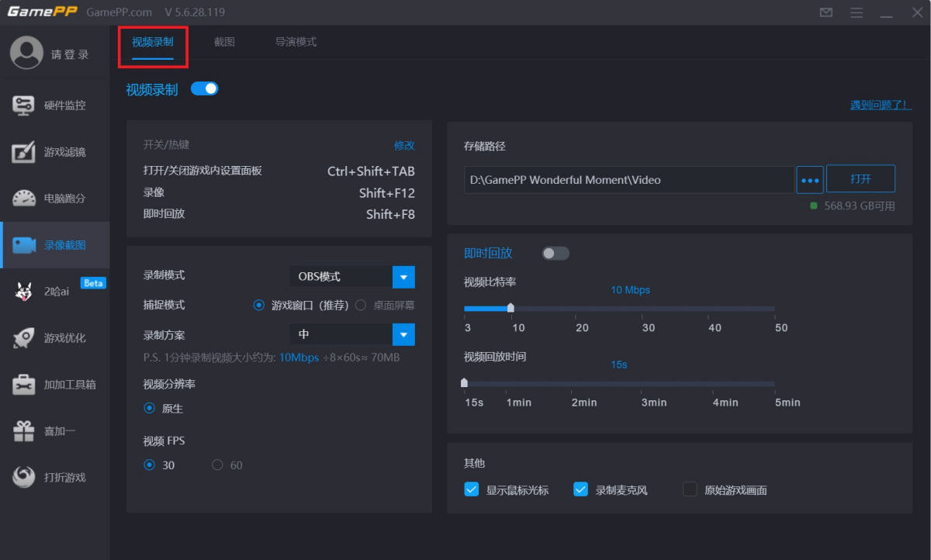Click the 录像截图 recording sidebar icon
The width and height of the screenshot is (931, 560).
[54, 245]
